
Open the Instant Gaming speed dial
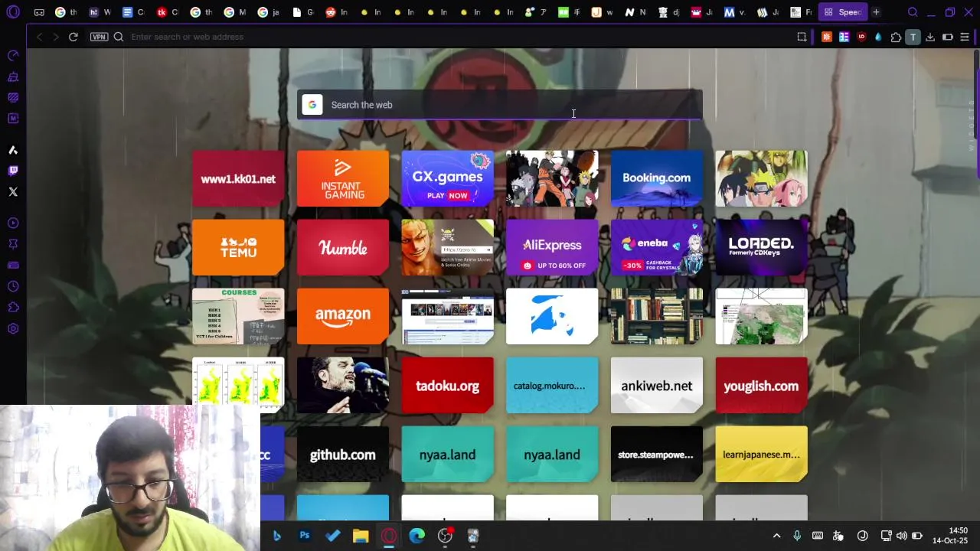click(x=343, y=178)
